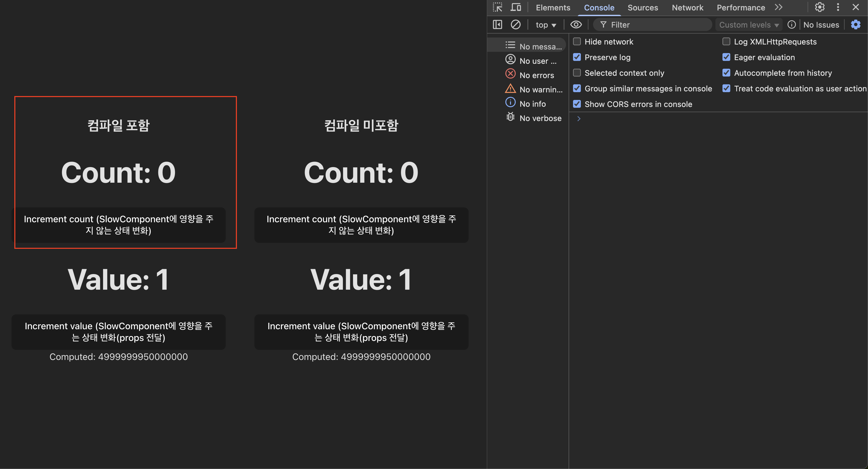
Task: Click the live expression eye icon
Action: click(576, 25)
